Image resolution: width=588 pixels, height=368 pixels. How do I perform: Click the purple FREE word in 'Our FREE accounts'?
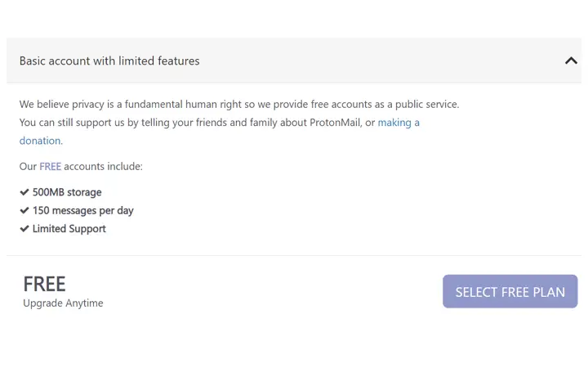(x=51, y=166)
